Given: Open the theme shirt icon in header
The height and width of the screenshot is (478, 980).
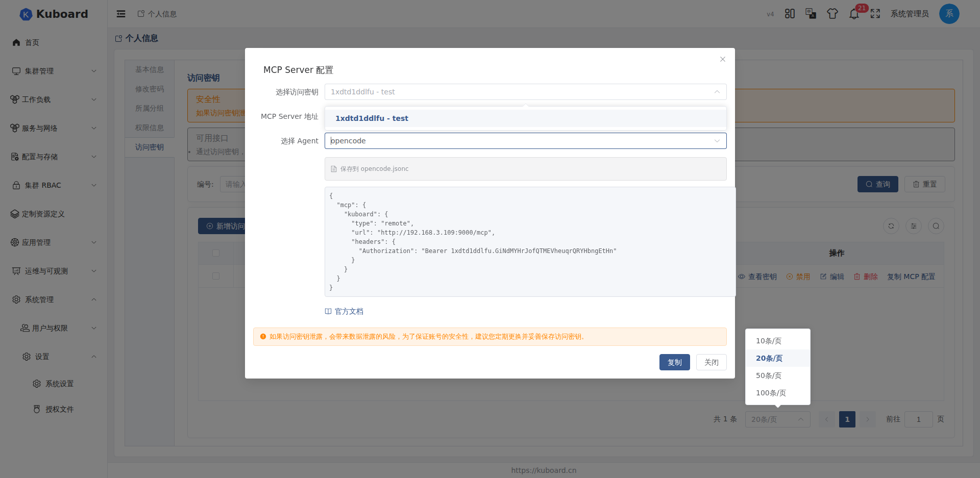Looking at the screenshot, I should 832,14.
